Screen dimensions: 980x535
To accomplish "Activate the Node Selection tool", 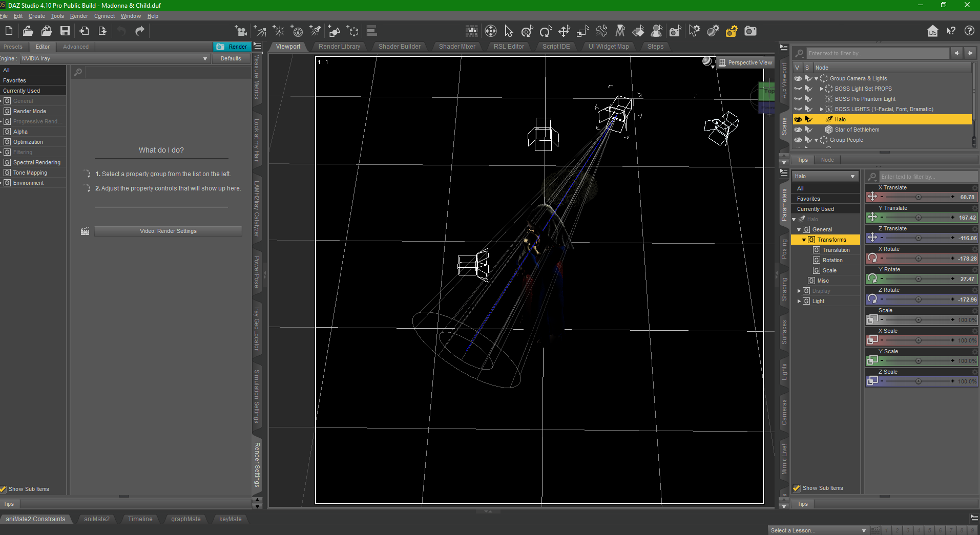I will [509, 31].
